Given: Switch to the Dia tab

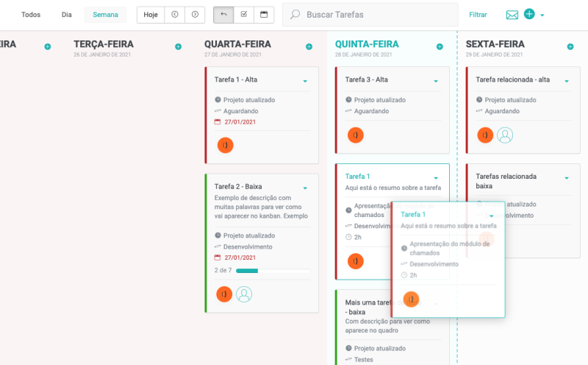Looking at the screenshot, I should coord(67,15).
